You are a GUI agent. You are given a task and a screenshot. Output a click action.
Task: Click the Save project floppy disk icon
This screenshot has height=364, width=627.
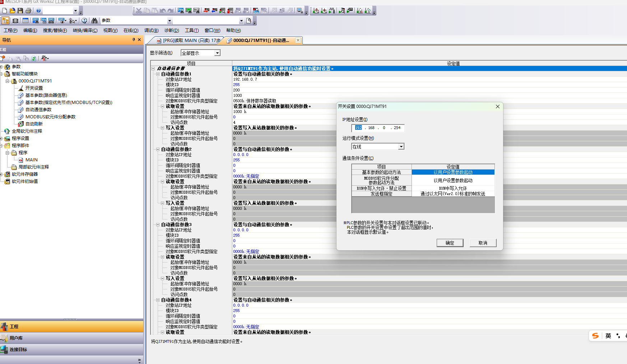20,11
